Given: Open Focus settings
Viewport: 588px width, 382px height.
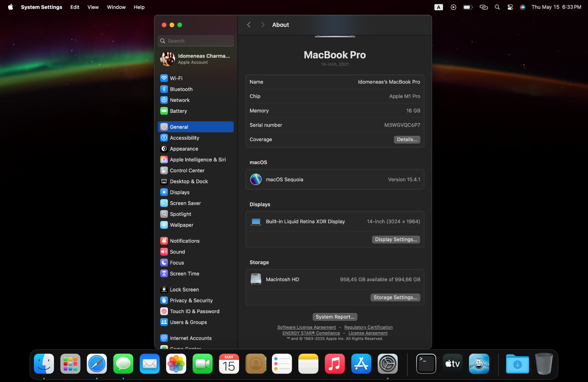Looking at the screenshot, I should pyautogui.click(x=196, y=263).
